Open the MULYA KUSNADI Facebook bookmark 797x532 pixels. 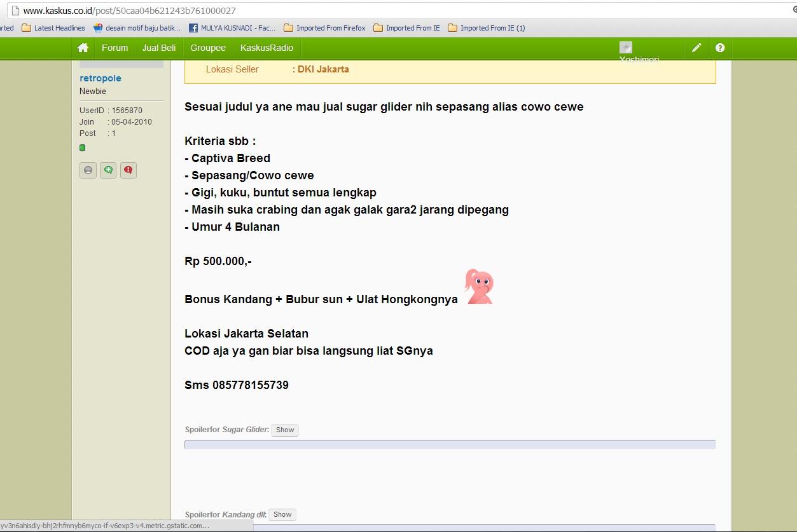[x=233, y=28]
